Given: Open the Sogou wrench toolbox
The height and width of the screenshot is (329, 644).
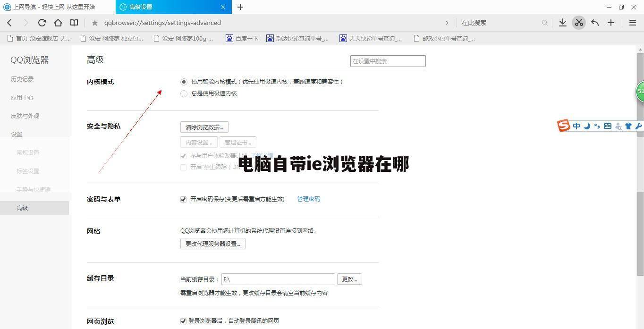Looking at the screenshot, I should coord(638,126).
